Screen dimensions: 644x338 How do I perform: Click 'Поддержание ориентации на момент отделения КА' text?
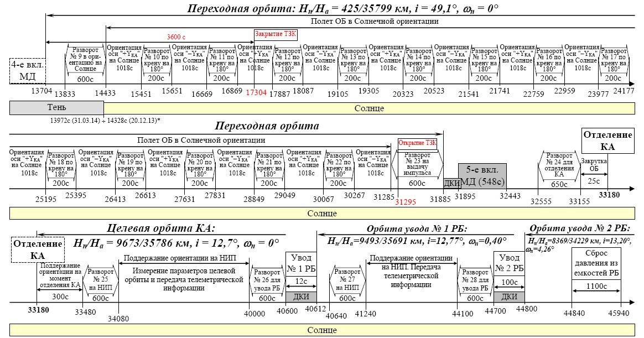(x=60, y=275)
